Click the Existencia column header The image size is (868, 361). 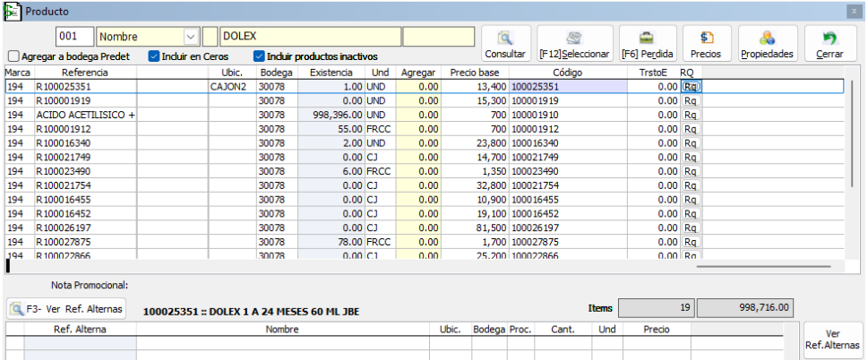(331, 73)
